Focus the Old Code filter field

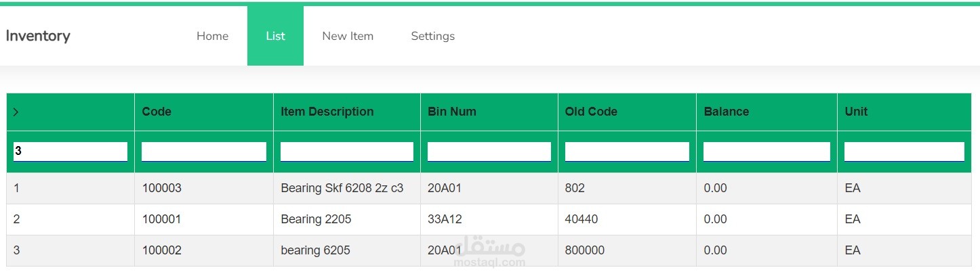point(627,152)
